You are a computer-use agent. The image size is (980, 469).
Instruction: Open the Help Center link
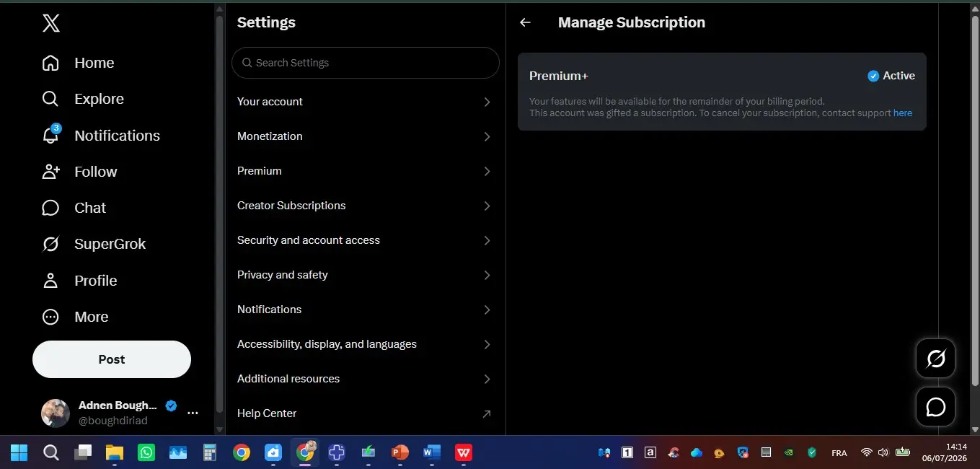coord(365,413)
